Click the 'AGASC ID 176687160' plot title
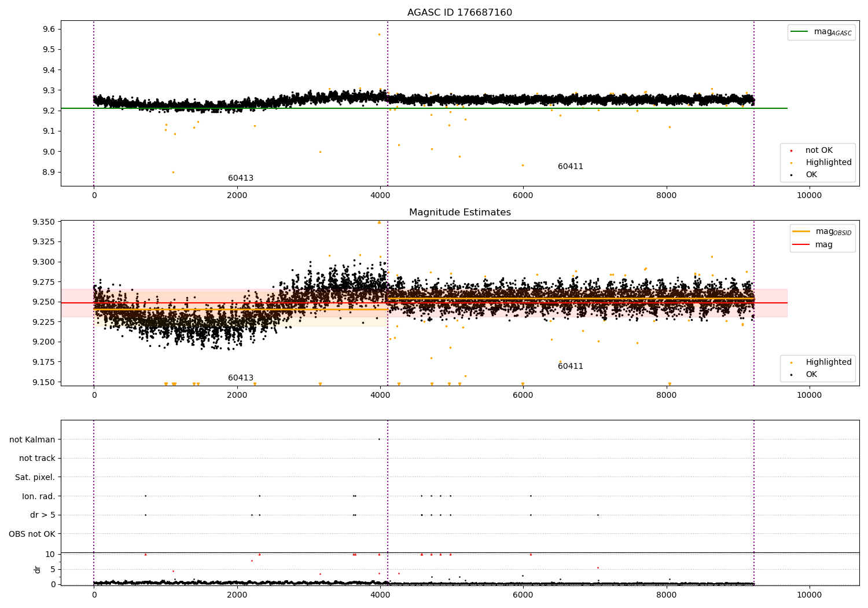Image resolution: width=868 pixels, height=608 pixels. point(459,13)
